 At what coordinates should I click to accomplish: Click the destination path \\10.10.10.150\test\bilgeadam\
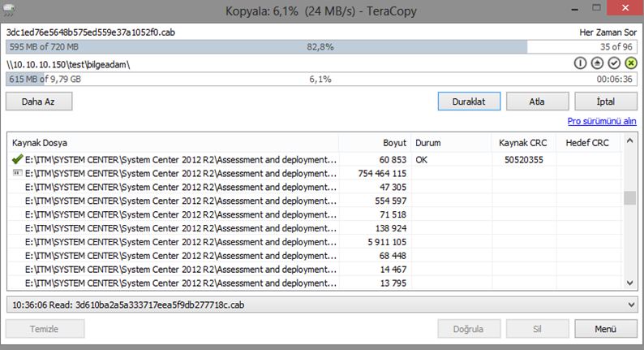coord(68,65)
